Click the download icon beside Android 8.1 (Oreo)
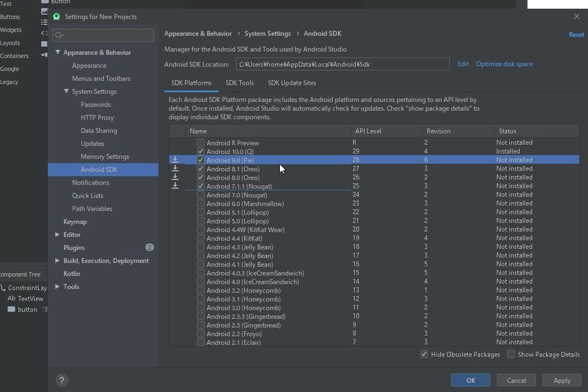Image resolution: width=588 pixels, height=392 pixels. (175, 169)
